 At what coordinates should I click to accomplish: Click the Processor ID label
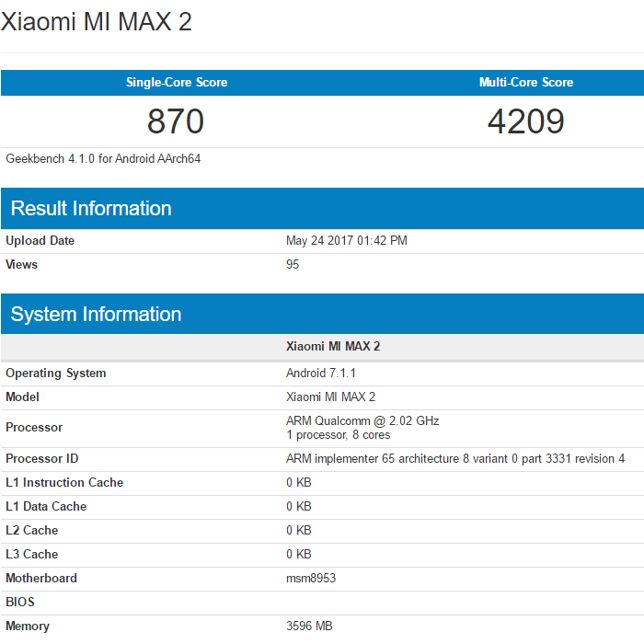pyautogui.click(x=42, y=459)
